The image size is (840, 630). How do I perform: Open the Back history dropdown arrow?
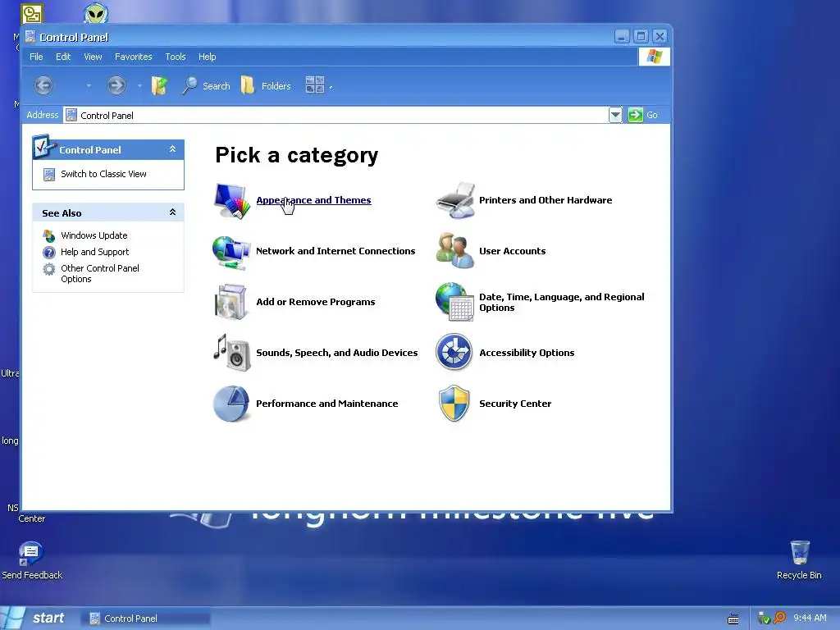coord(89,85)
